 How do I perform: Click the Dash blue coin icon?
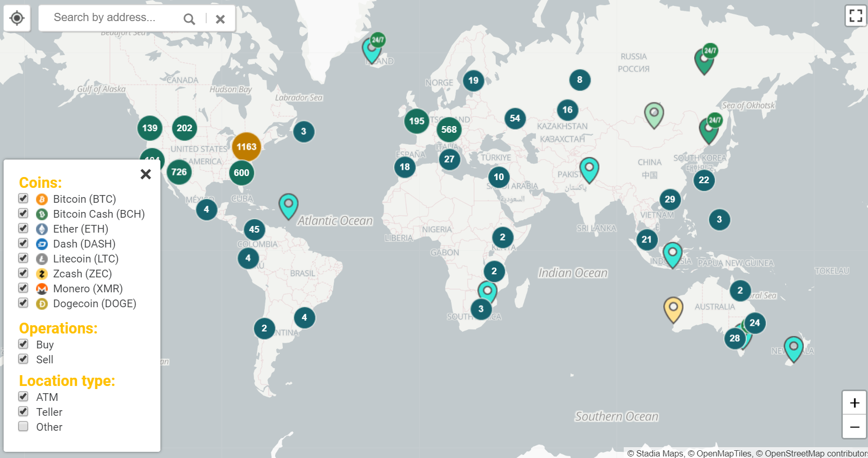42,244
